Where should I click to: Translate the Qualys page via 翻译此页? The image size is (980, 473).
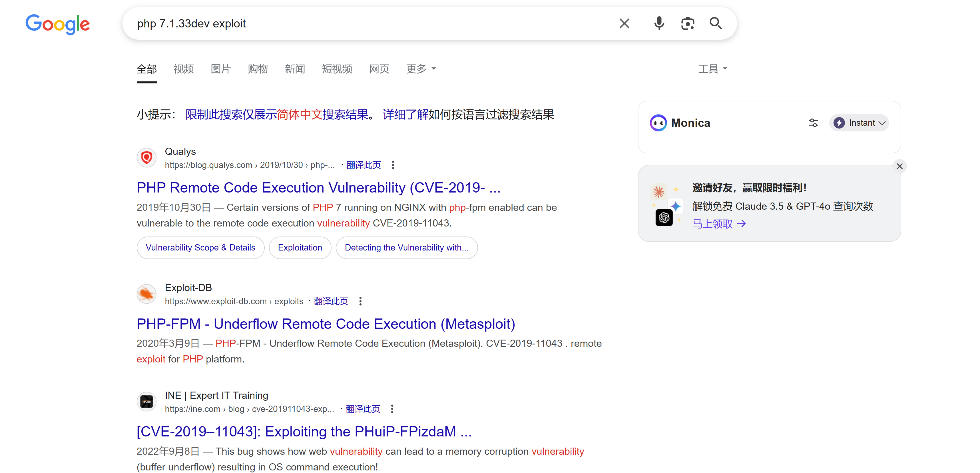pyautogui.click(x=363, y=165)
